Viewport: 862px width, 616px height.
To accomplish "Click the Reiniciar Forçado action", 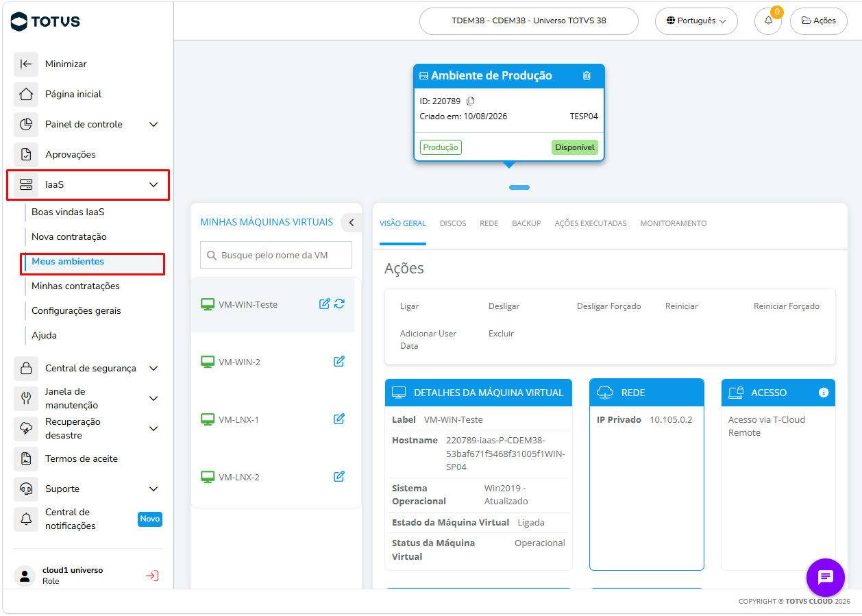I will point(787,306).
